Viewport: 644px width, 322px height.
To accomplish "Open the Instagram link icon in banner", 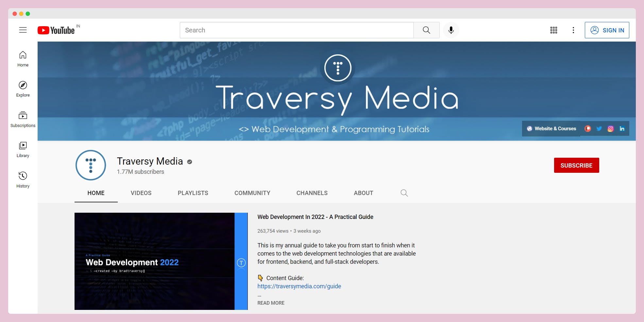I will (x=611, y=129).
